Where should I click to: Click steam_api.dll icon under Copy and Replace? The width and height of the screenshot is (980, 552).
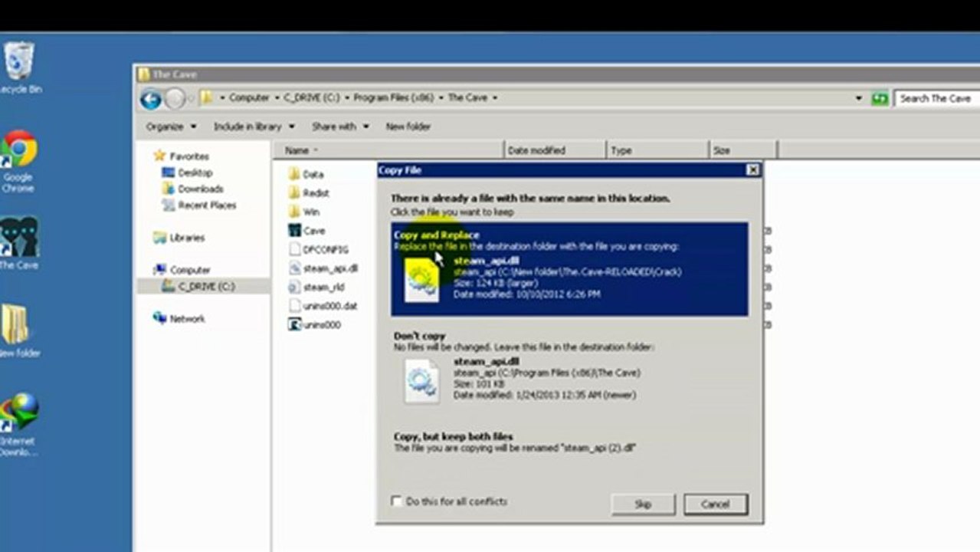421,280
